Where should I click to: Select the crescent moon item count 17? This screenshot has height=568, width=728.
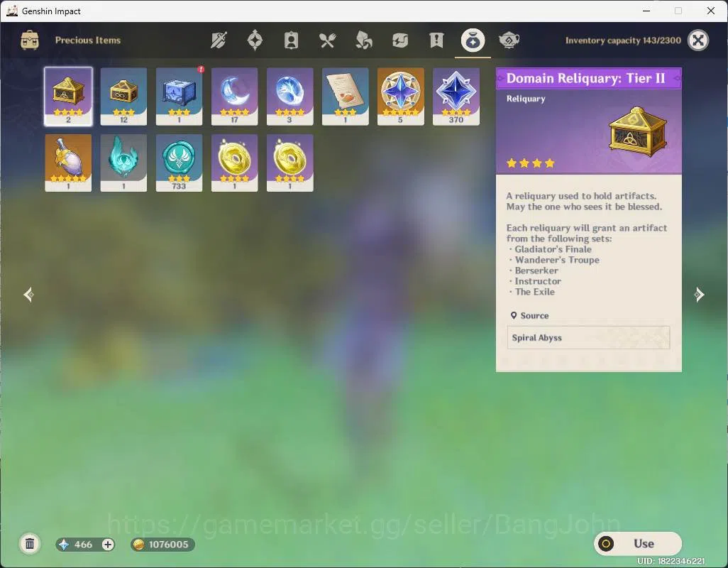[x=234, y=97]
